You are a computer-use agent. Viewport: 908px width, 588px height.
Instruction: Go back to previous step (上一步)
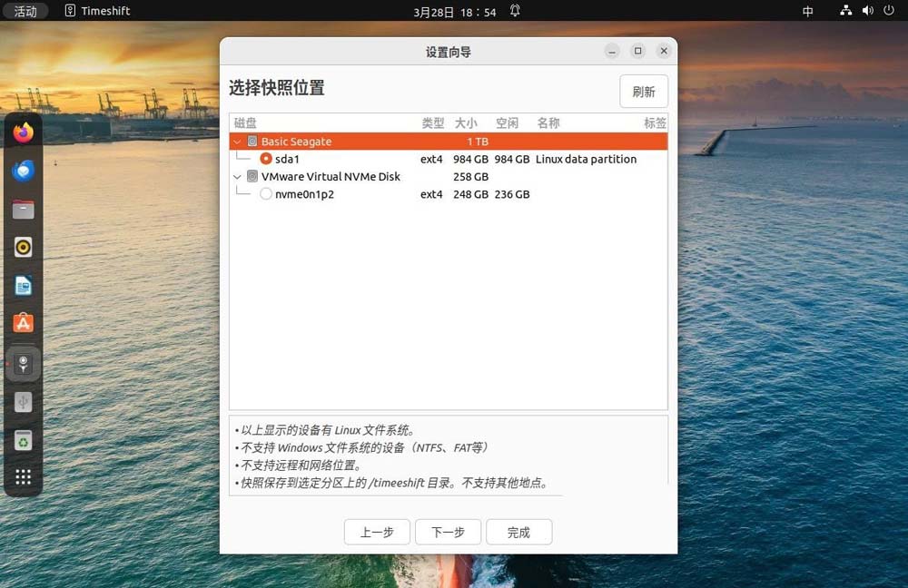point(377,533)
